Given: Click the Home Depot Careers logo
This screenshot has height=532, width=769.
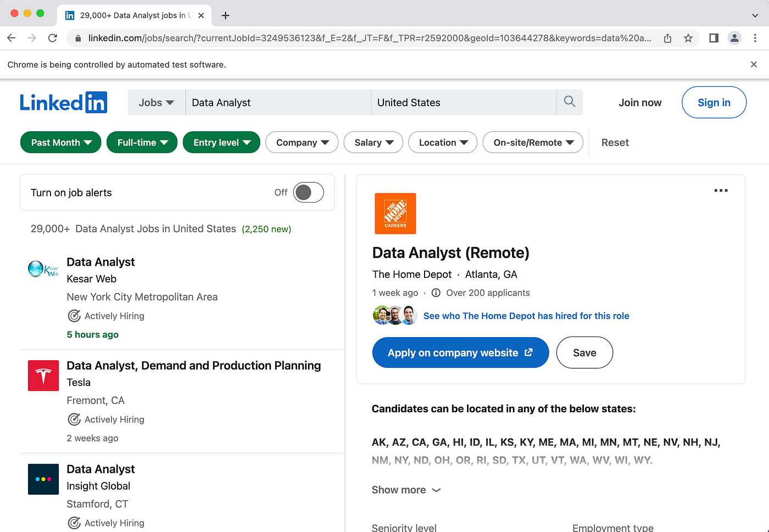Looking at the screenshot, I should coord(395,214).
